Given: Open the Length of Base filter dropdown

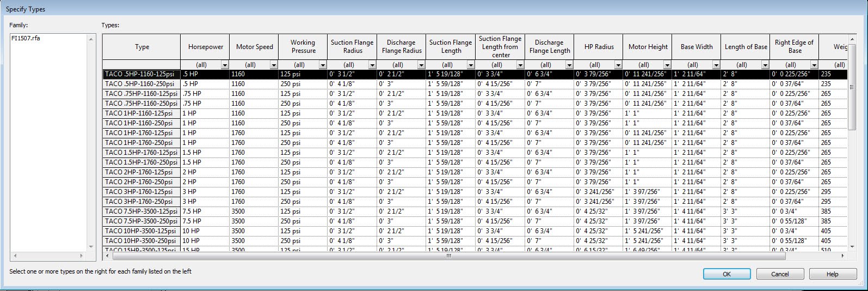Looking at the screenshot, I should (x=765, y=65).
